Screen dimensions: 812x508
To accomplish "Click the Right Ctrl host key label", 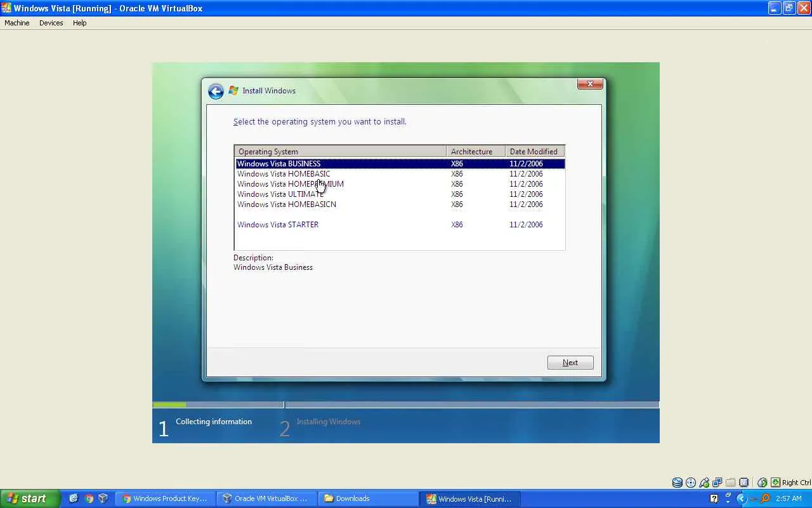I will pyautogui.click(x=797, y=483).
